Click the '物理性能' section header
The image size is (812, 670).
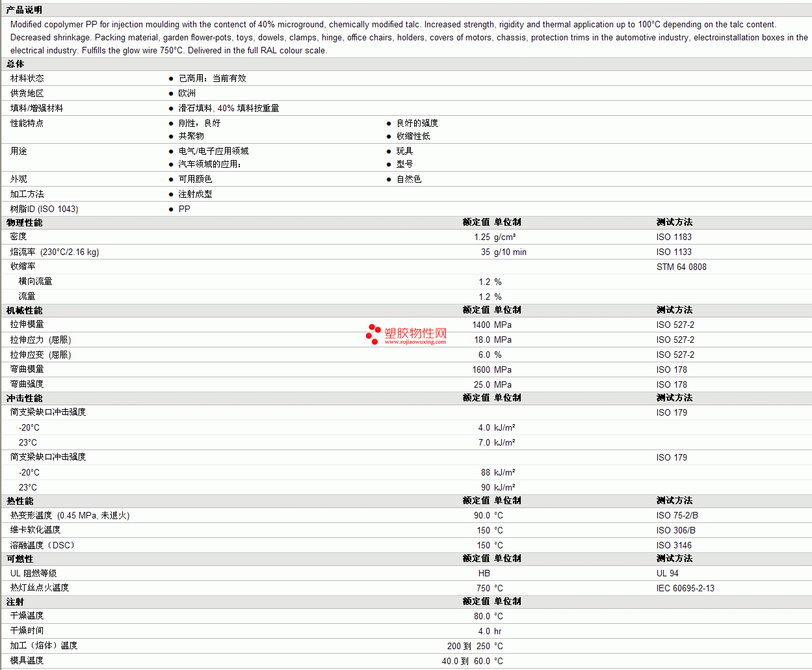pos(25,222)
